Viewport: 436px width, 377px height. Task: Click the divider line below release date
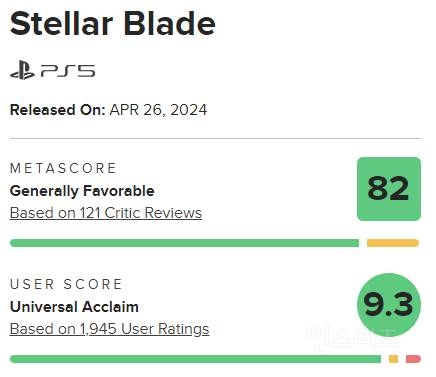point(215,138)
